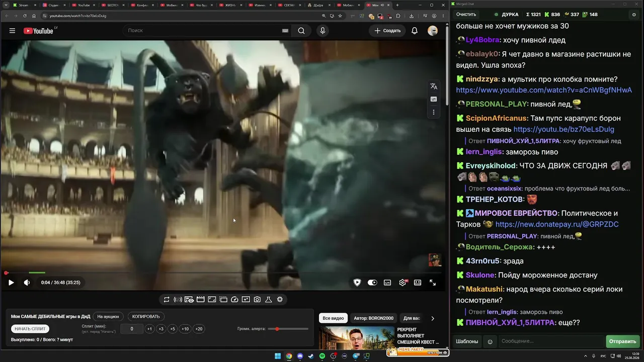Turn on subtitles in the player
644x362 pixels.
(387, 283)
